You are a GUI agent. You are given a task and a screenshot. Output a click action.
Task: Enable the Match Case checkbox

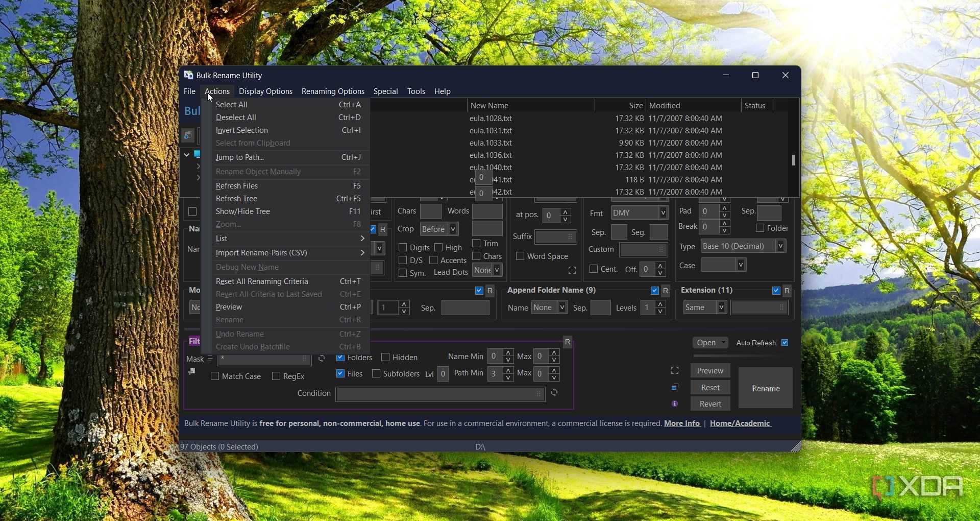coord(215,376)
